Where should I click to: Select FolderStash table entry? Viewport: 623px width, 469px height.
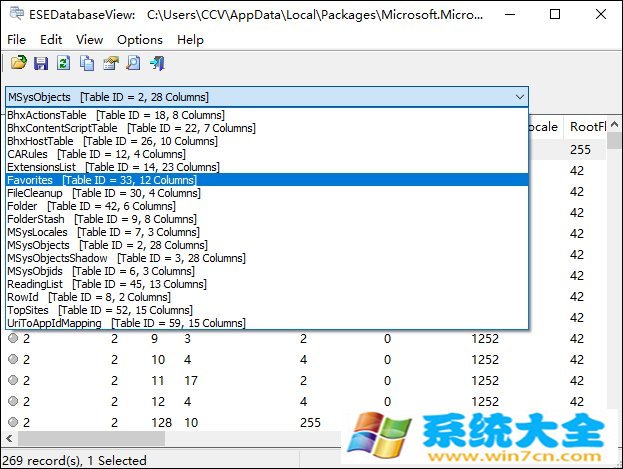267,219
